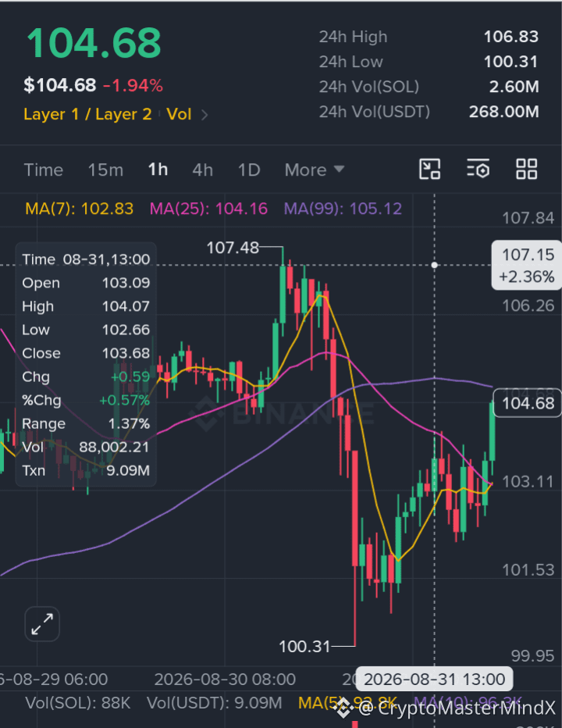Select the Time chart tab
The height and width of the screenshot is (728, 562).
[43, 170]
